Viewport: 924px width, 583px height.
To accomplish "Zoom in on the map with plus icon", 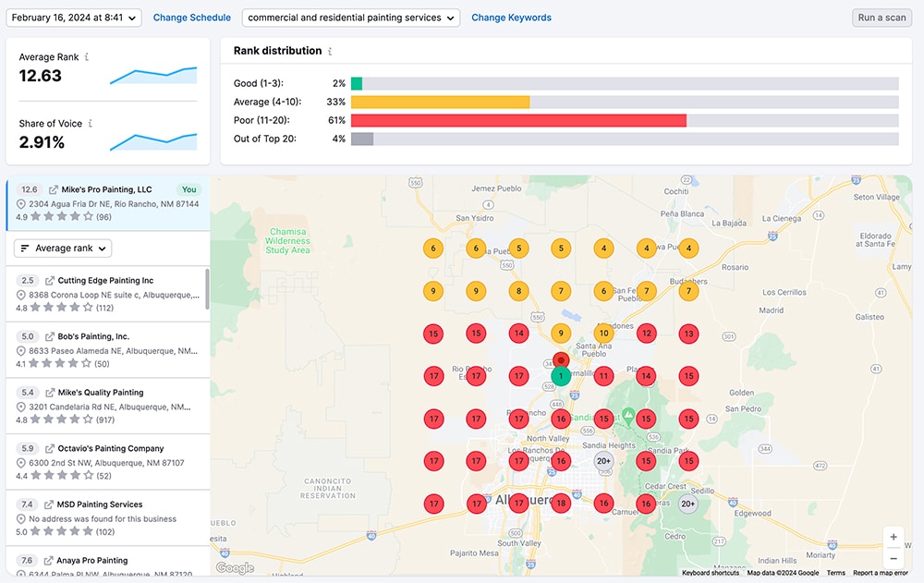I will 893,536.
